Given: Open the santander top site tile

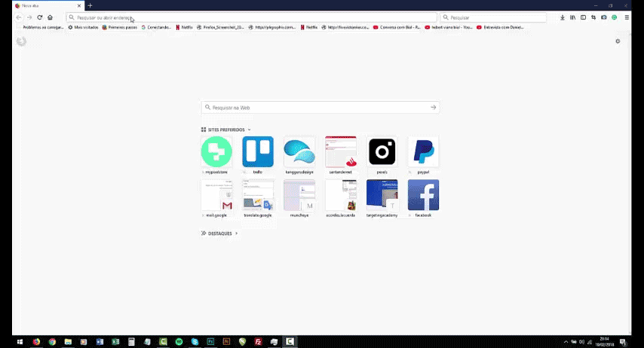Looking at the screenshot, I should [341, 152].
